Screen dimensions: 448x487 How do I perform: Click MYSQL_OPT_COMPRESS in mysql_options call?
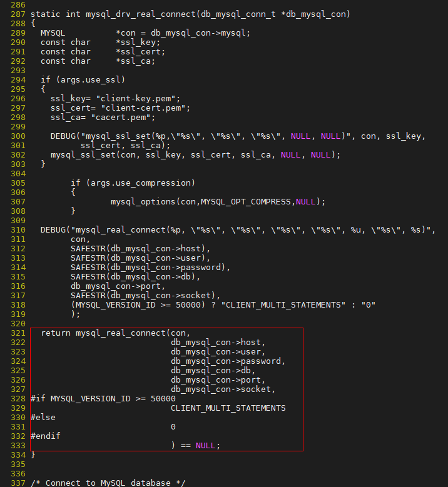pyautogui.click(x=246, y=202)
